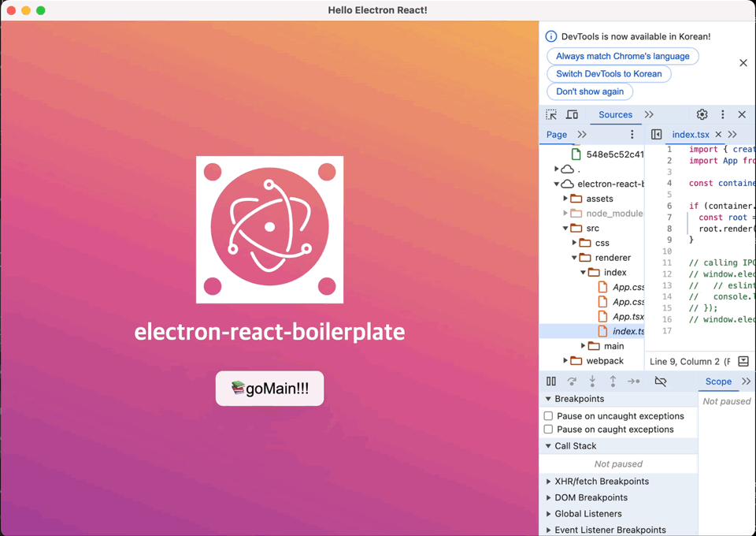Expand the css folder

574,243
